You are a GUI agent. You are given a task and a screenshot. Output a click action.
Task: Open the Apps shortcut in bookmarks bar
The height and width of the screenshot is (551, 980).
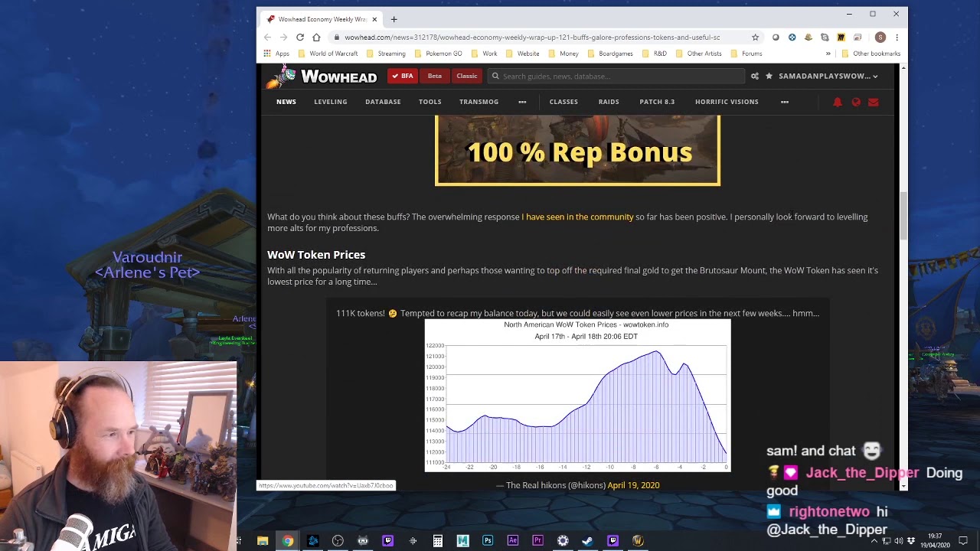click(276, 54)
